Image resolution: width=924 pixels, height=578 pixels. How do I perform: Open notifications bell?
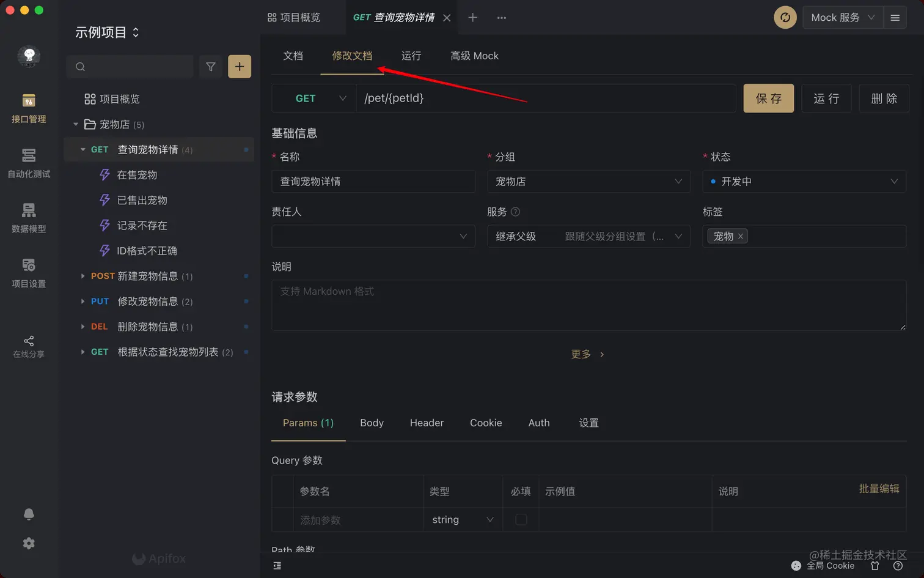(29, 514)
